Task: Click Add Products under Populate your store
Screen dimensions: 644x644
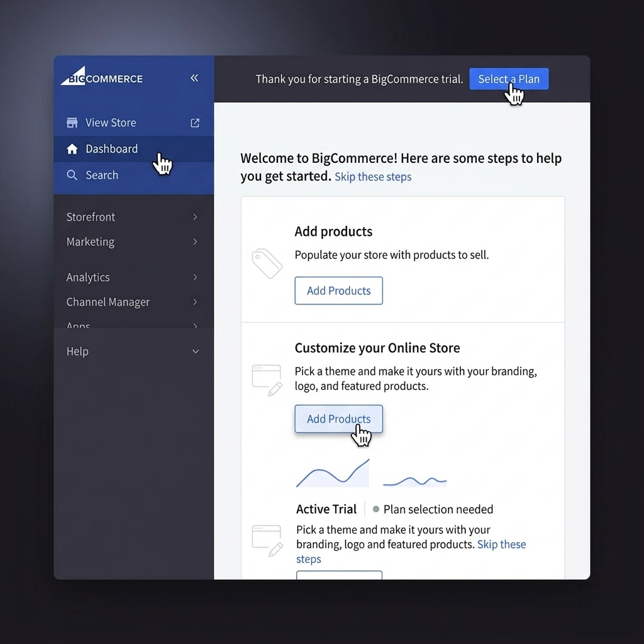Action: 338,291
